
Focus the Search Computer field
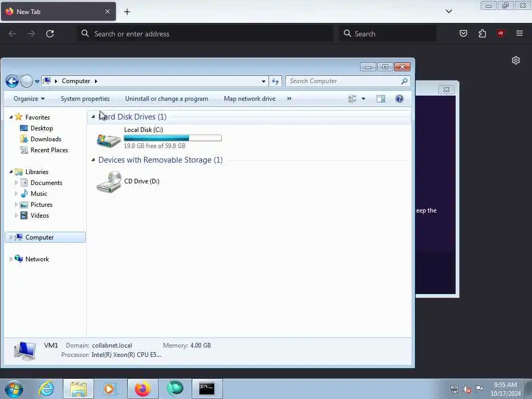[x=348, y=81]
